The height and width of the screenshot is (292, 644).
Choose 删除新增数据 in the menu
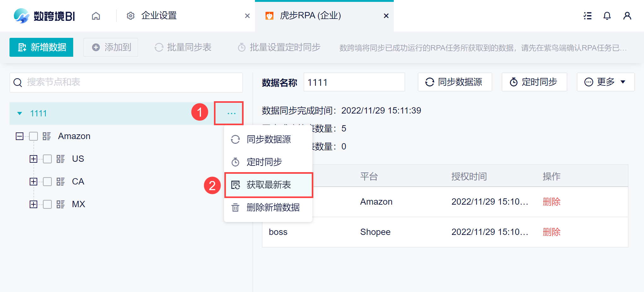point(273,207)
